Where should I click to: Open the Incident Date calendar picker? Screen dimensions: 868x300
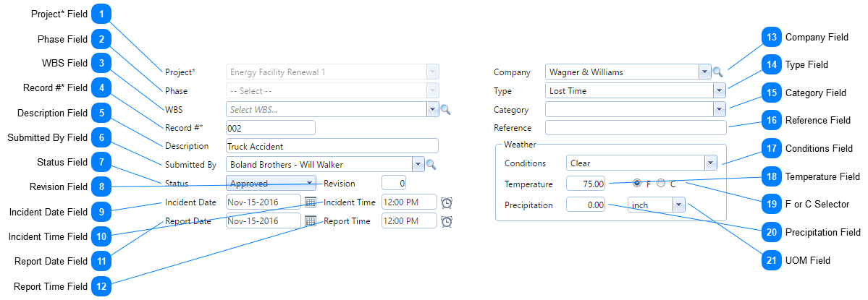tap(310, 202)
